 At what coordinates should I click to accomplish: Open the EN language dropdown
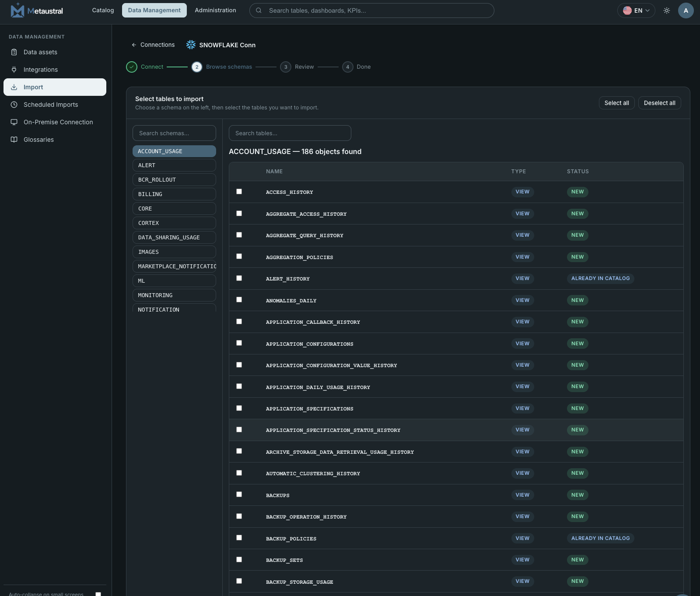(x=636, y=11)
